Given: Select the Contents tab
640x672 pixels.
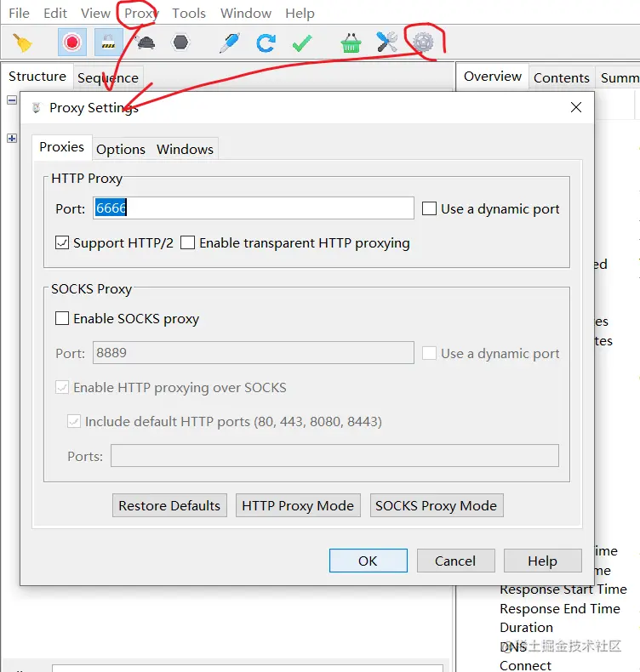Looking at the screenshot, I should pyautogui.click(x=562, y=78).
